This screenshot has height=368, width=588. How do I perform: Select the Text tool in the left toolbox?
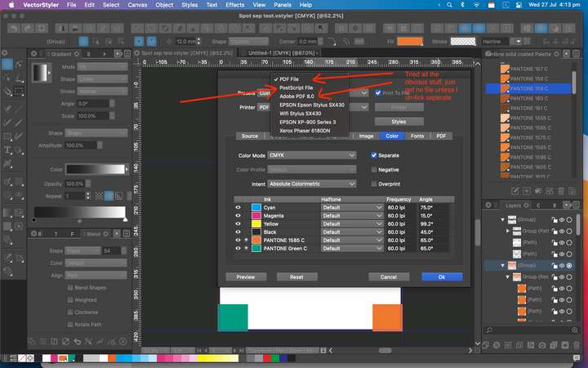coord(7,150)
